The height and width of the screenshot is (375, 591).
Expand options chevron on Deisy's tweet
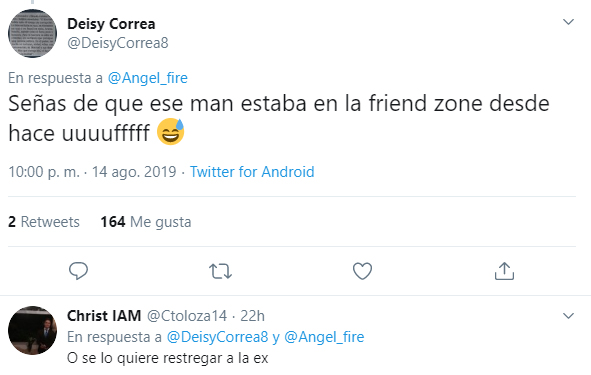[568, 22]
